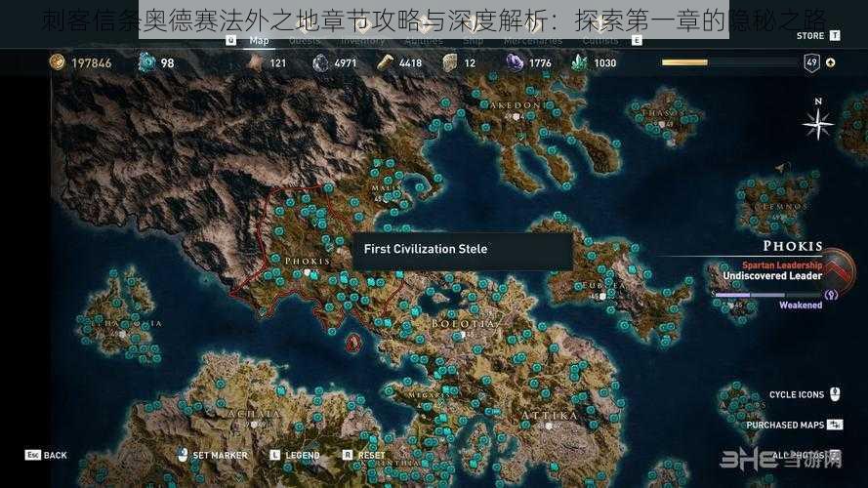The width and height of the screenshot is (868, 488).
Task: Click the Lemnos island label
Action: point(780,206)
